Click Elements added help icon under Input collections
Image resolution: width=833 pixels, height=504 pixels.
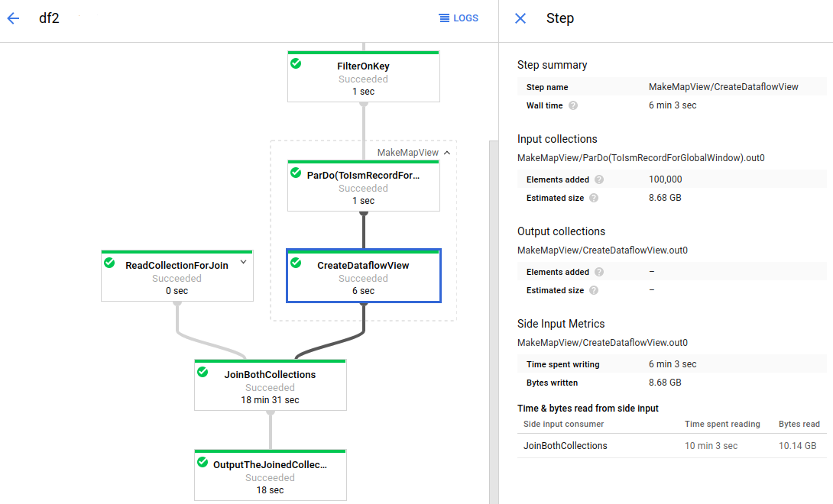pos(599,179)
